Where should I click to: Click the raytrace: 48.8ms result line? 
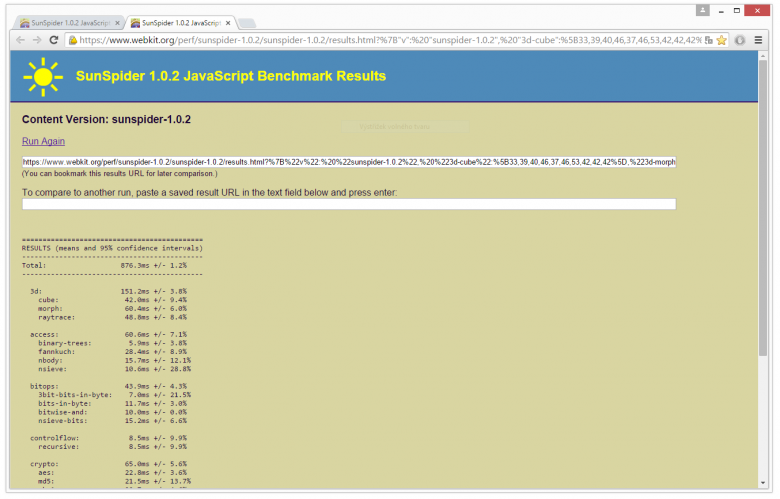(x=112, y=317)
